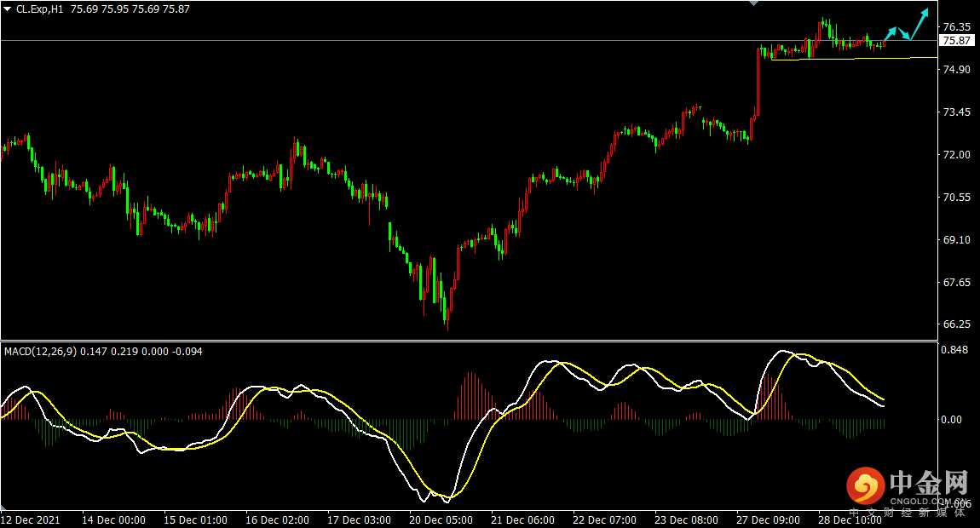Image resolution: width=980 pixels, height=528 pixels.
Task: Click the gray horizontal price level line
Action: (469, 41)
